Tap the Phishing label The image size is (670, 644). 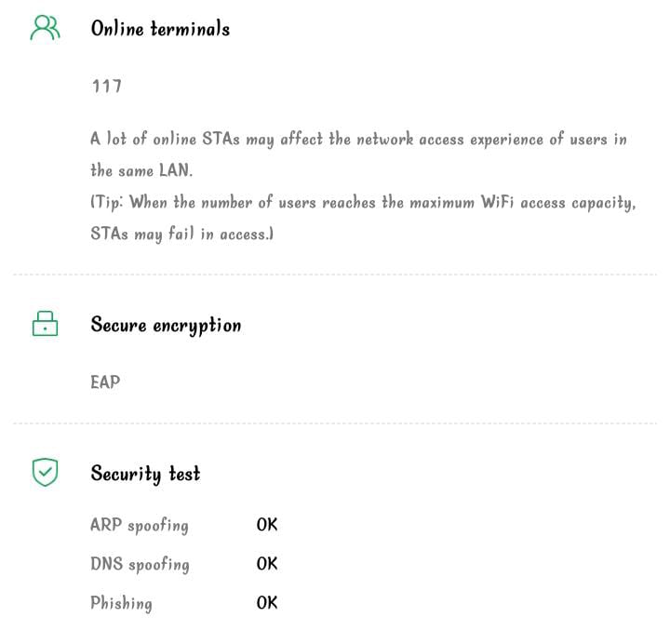click(121, 603)
